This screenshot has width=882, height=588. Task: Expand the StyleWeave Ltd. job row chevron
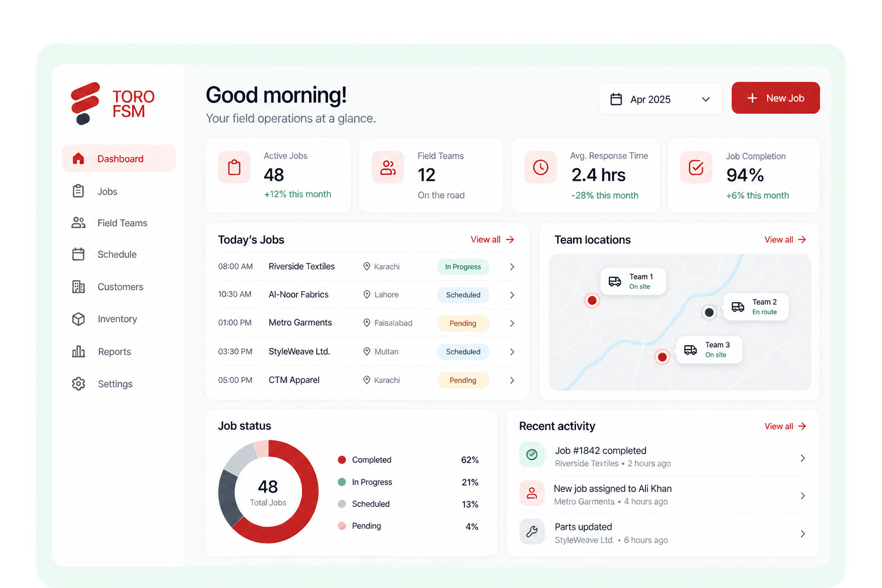point(512,352)
